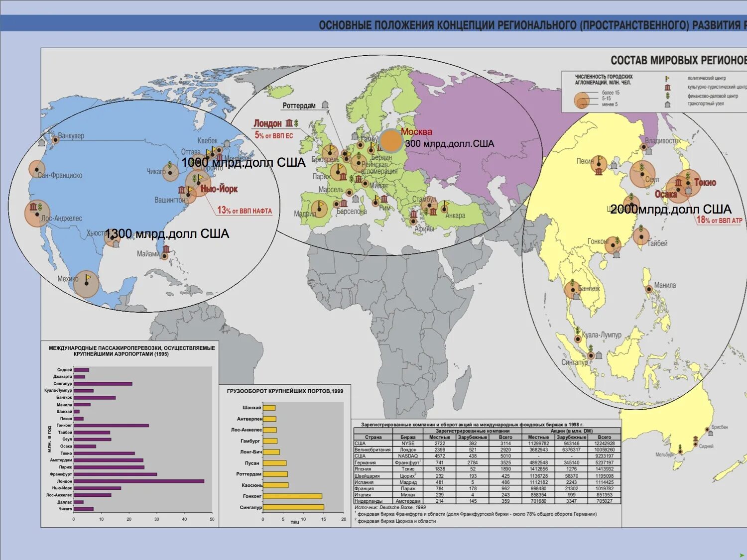The image size is (747, 560).
Task: Click the Сингапур bar in ports chart
Action: 293,507
